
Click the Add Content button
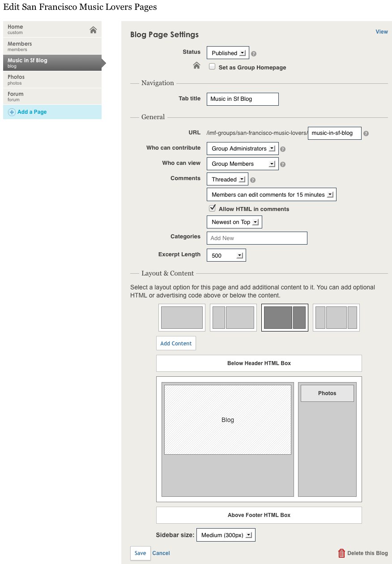click(x=176, y=344)
